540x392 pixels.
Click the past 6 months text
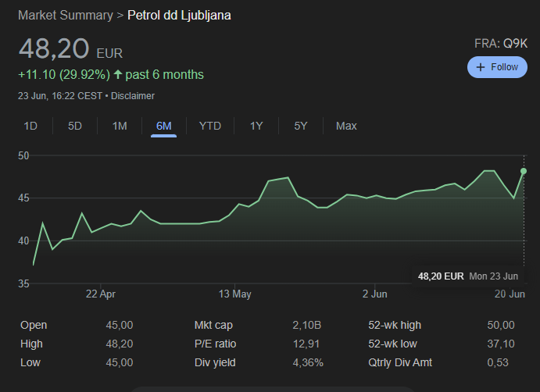164,75
